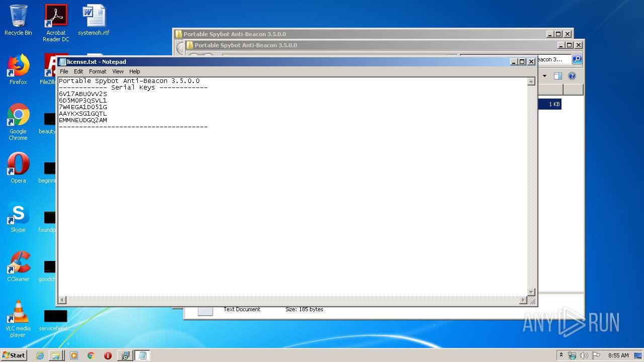
Task: Close the front Spybot Anti-Beacon Explorer window
Action: pos(578,45)
